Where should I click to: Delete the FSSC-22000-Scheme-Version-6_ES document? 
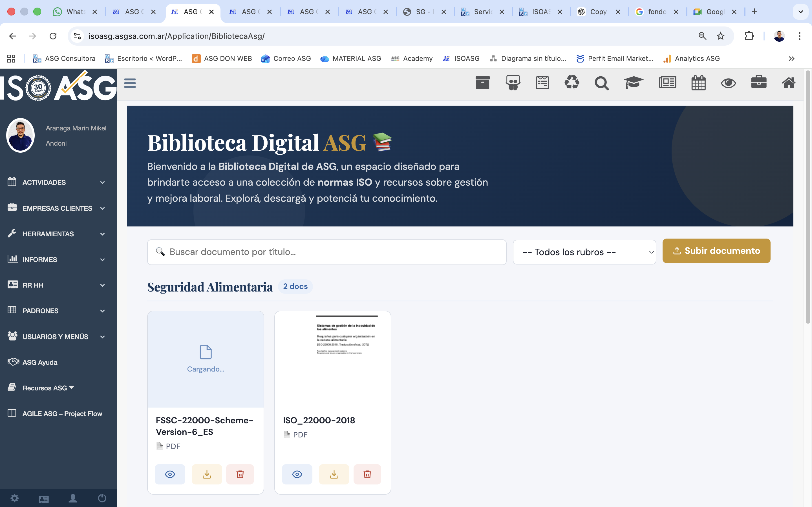240,474
